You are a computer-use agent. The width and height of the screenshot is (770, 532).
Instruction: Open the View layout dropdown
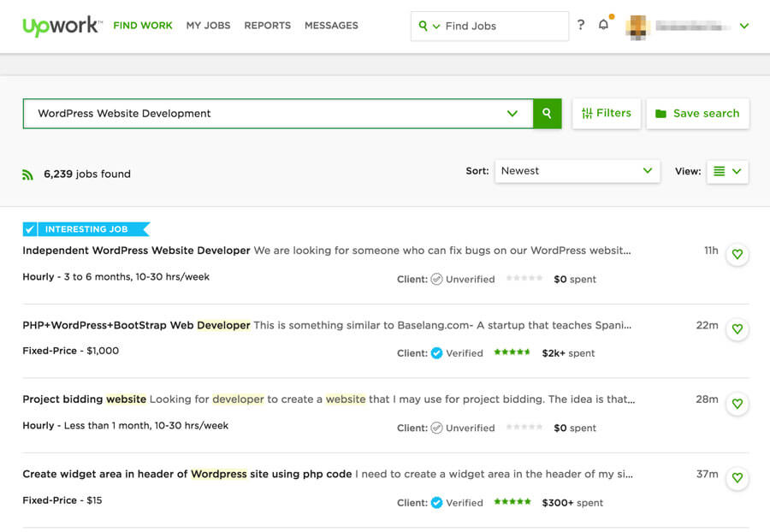[726, 171]
